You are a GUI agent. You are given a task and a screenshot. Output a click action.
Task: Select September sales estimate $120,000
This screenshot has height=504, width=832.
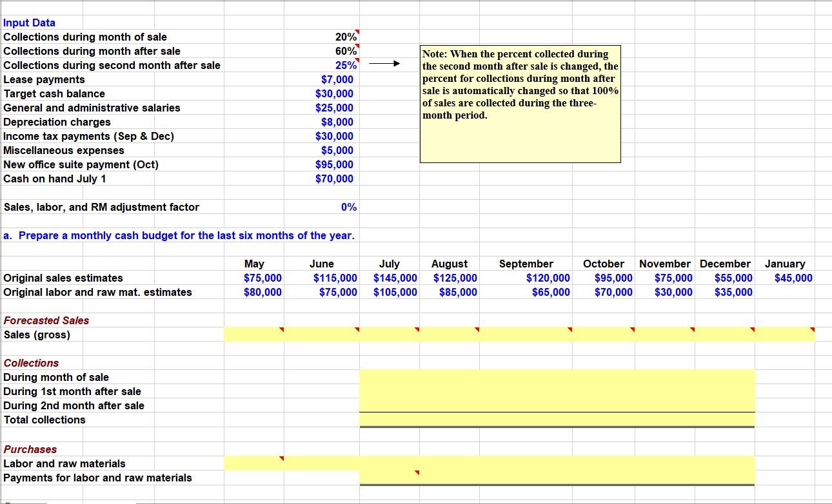[548, 278]
